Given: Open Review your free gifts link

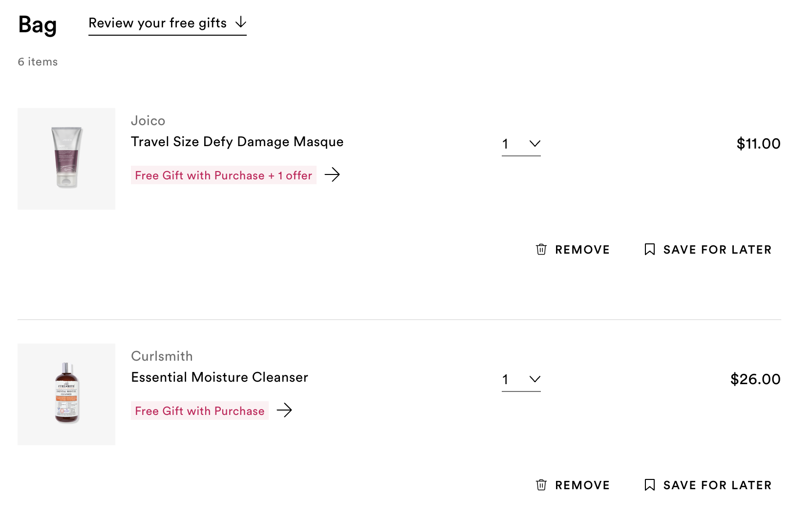Looking at the screenshot, I should (167, 23).
